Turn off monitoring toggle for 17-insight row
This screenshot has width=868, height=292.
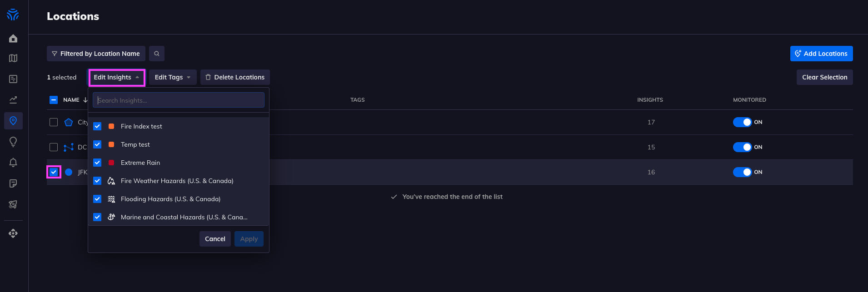click(x=743, y=122)
